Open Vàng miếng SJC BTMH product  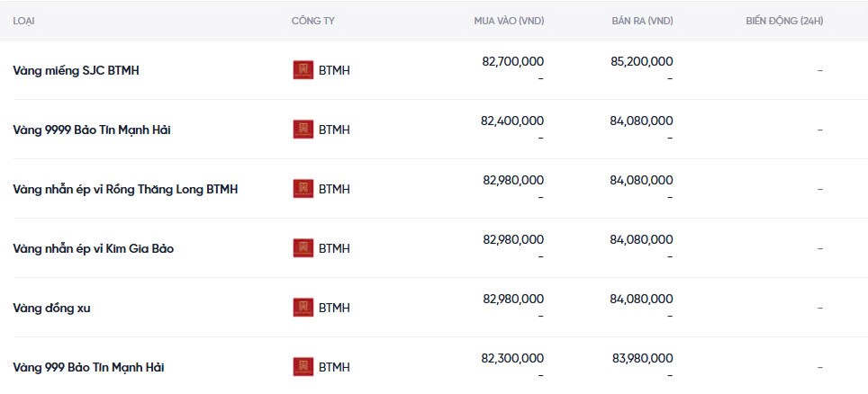tap(77, 70)
